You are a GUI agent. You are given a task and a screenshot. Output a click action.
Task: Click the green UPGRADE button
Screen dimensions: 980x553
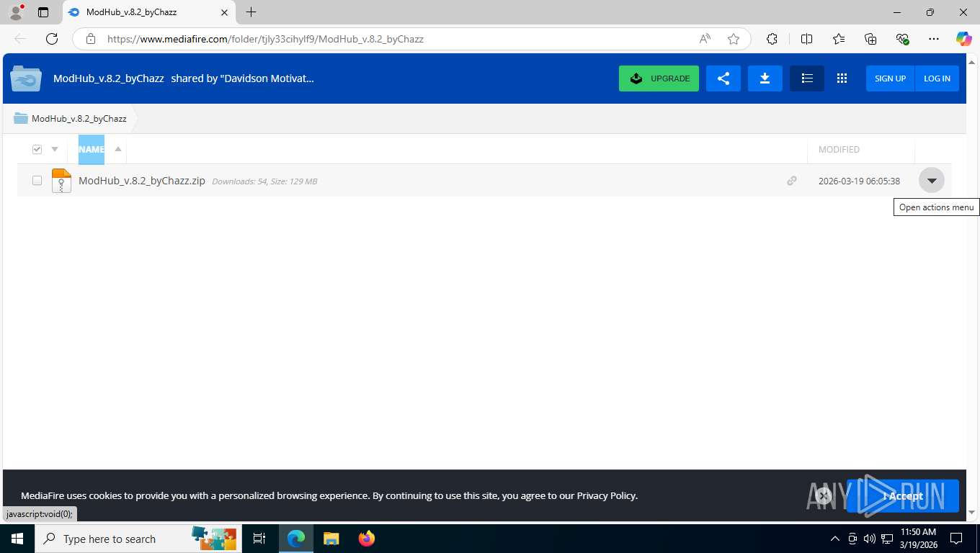pyautogui.click(x=659, y=78)
